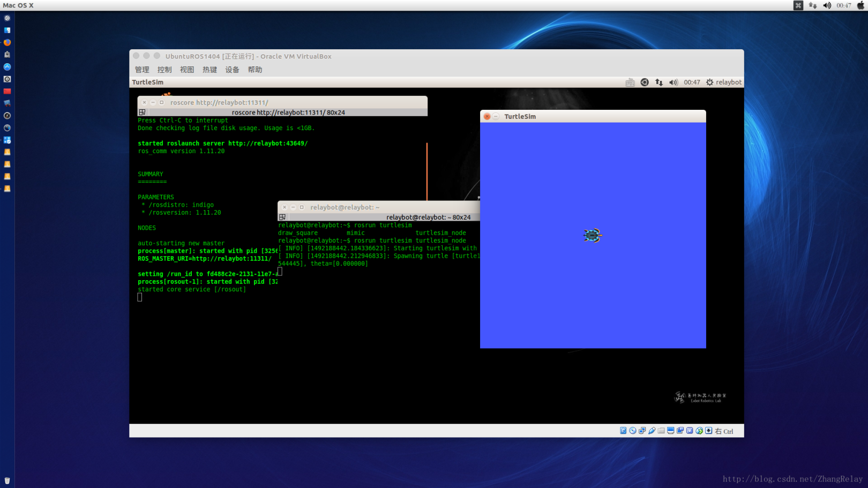Click the roscore terminal title bar
This screenshot has height=488, width=868.
tap(282, 102)
